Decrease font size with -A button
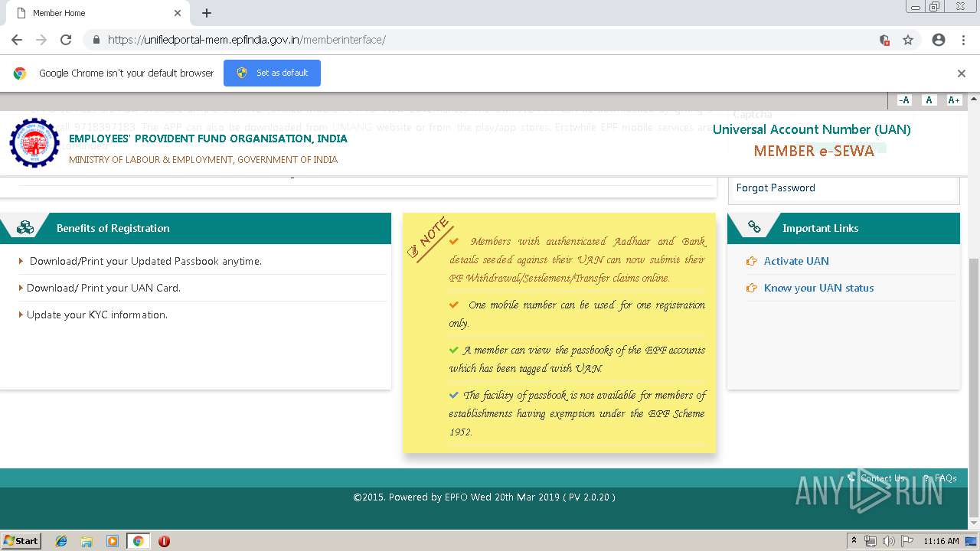The height and width of the screenshot is (551, 980). click(x=904, y=100)
